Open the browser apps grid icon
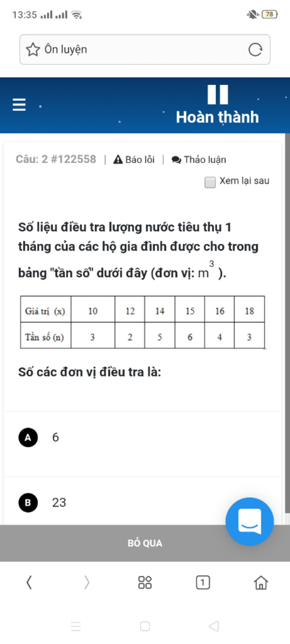This screenshot has width=290, height=644. coord(145,583)
